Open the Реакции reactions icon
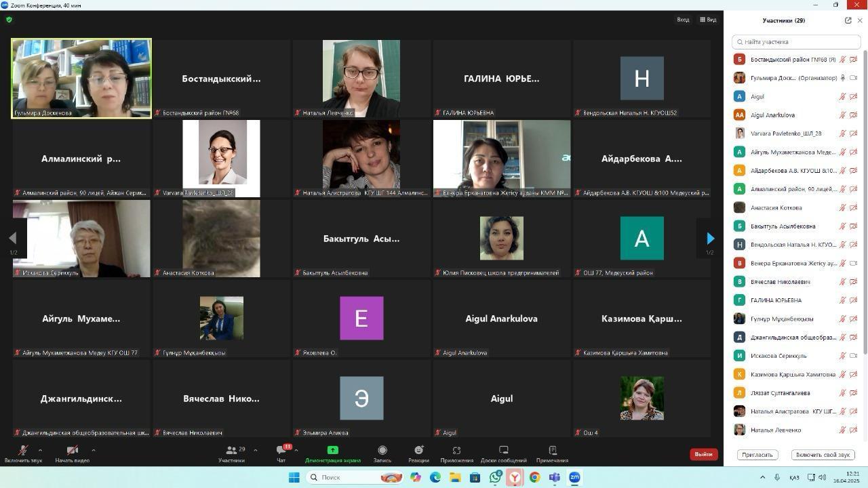 (x=418, y=451)
